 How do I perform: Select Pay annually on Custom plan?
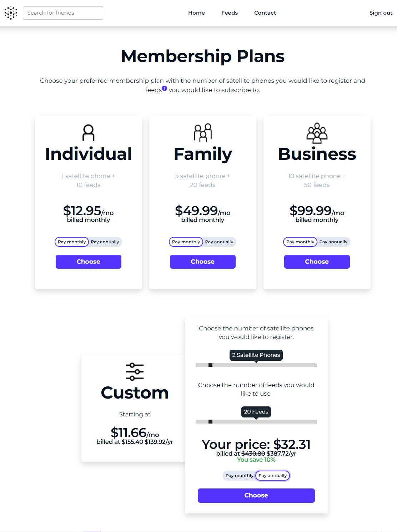pyautogui.click(x=273, y=476)
